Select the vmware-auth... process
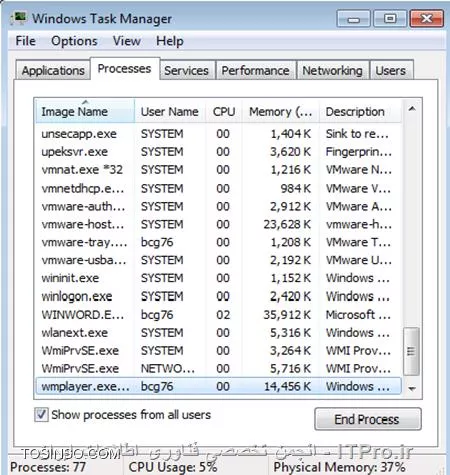This screenshot has width=450, height=475. click(218, 207)
